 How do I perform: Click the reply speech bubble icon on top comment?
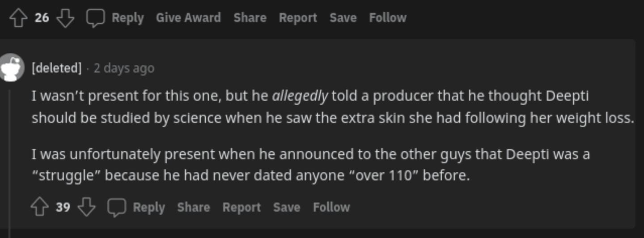click(x=95, y=18)
